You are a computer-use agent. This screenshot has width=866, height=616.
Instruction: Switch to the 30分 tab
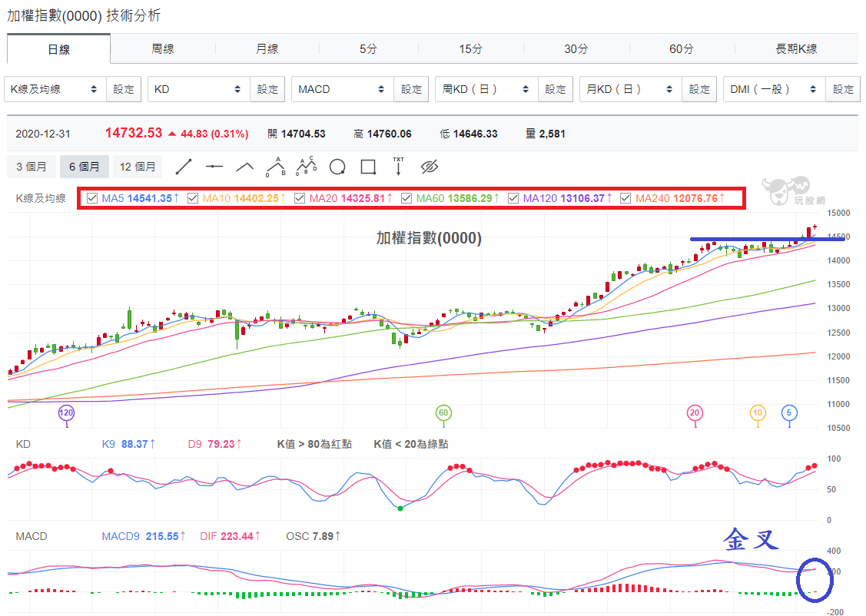[576, 48]
